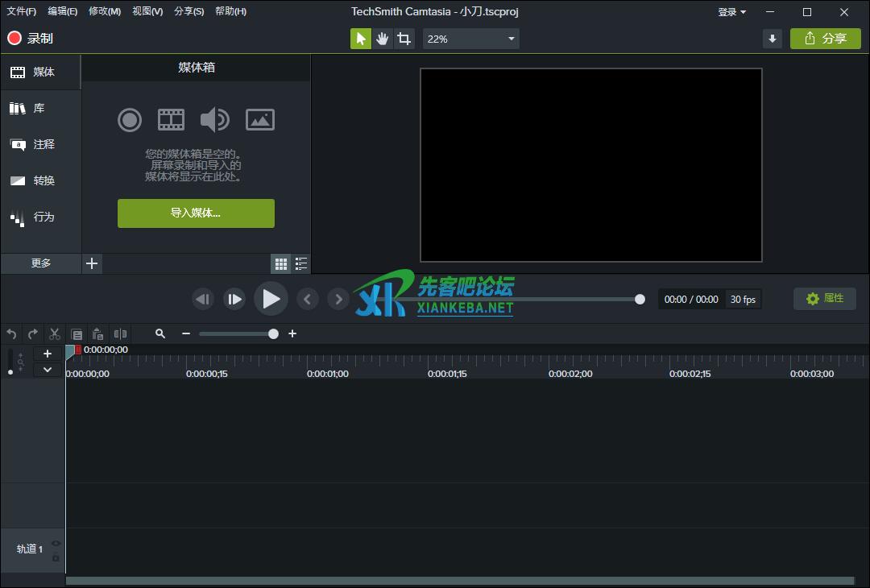Click the scissors cut icon

55,333
